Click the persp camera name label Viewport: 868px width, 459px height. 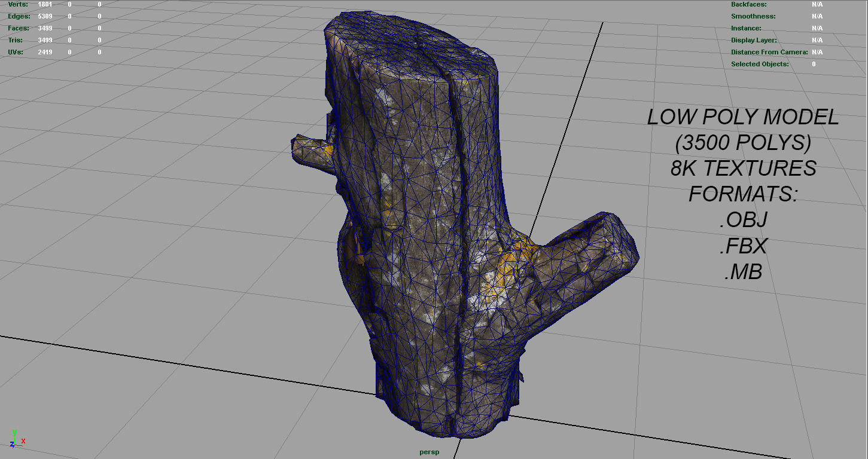click(429, 452)
